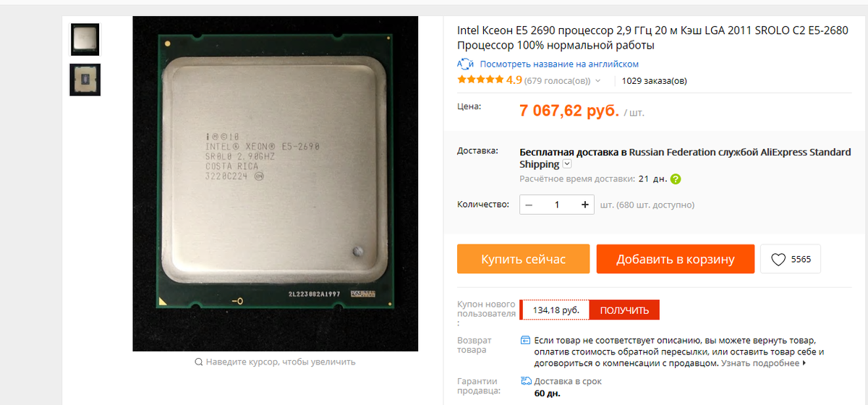Click 'ПОЛУЧИТЬ' coupon button
The height and width of the screenshot is (405, 868).
(624, 310)
